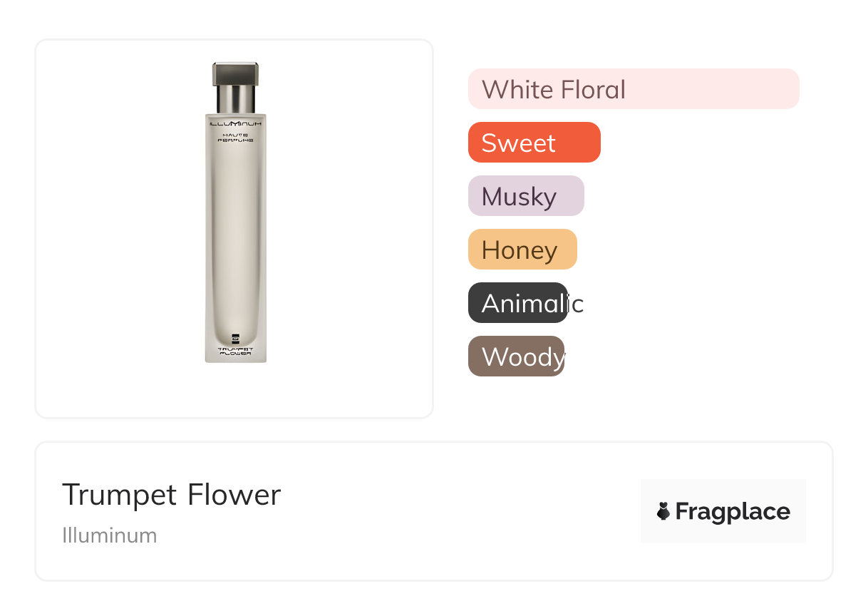Pick the brown Woody accord bar
Screen dimensions: 868x616
515,356
